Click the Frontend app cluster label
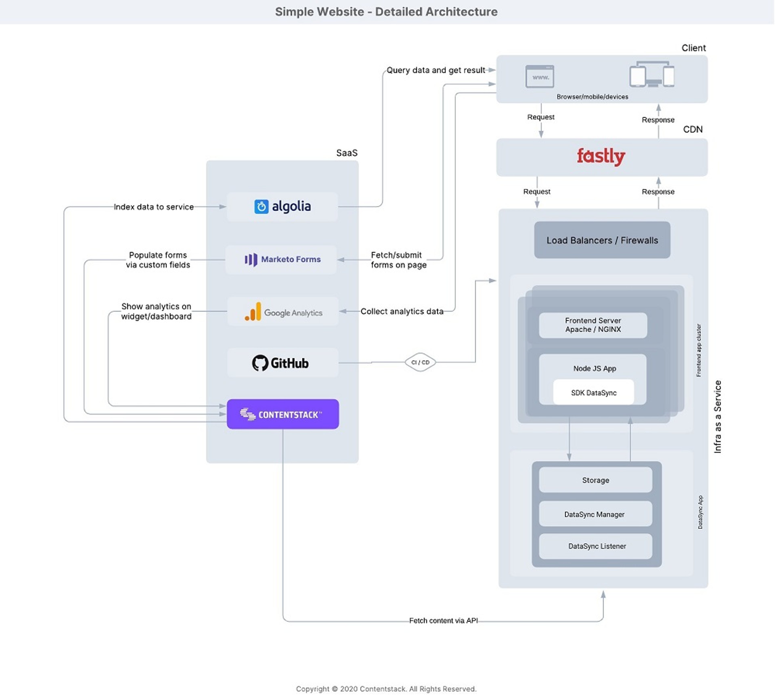 click(699, 350)
